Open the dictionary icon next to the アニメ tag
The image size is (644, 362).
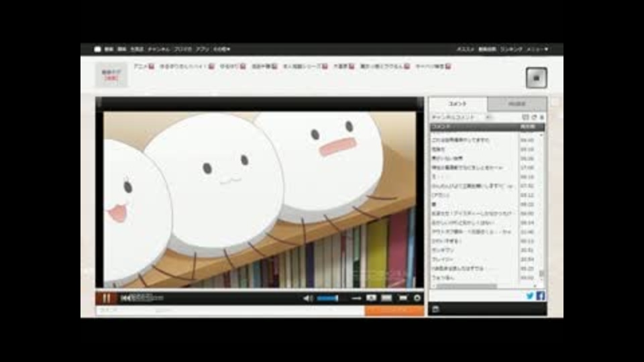151,66
